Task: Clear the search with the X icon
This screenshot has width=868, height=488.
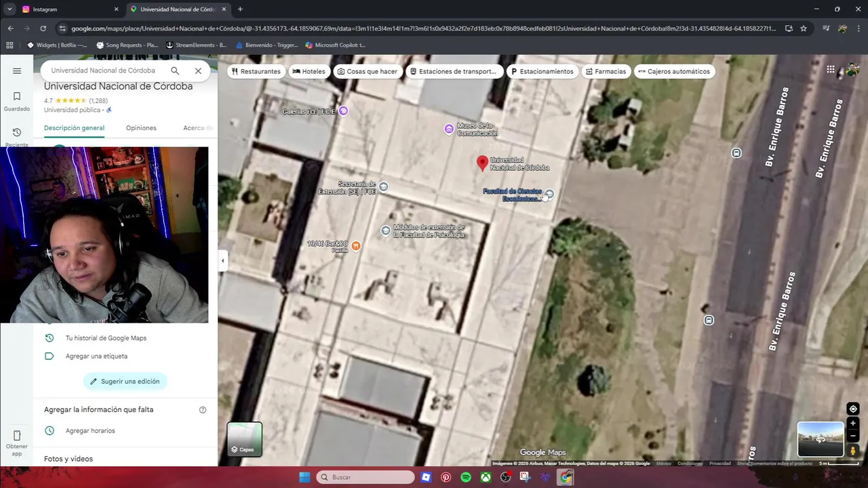Action: [198, 70]
